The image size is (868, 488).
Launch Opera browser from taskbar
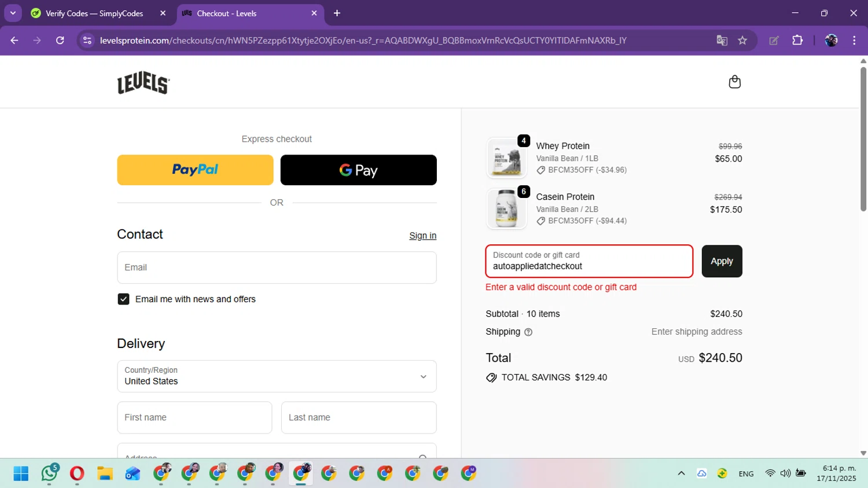tap(77, 474)
